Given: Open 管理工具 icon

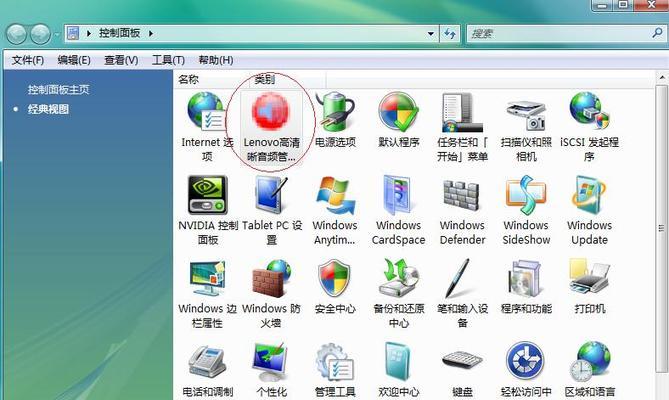Looking at the screenshot, I should coord(335,362).
